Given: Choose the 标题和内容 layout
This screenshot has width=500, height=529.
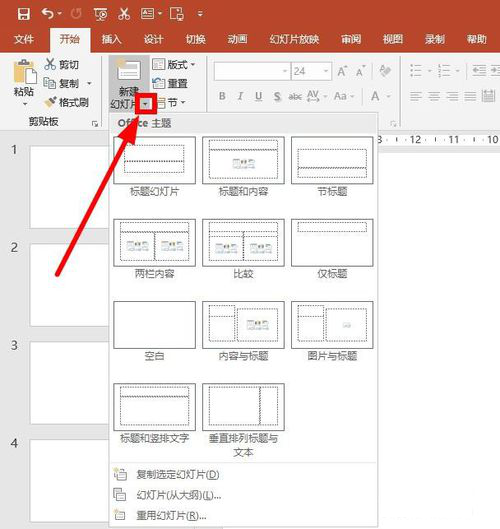Looking at the screenshot, I should [x=243, y=167].
